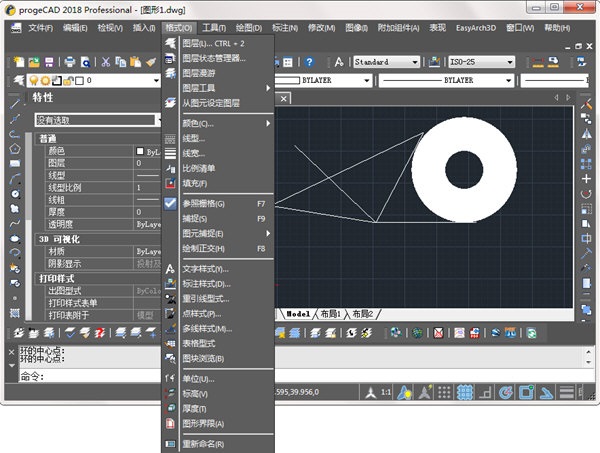Select the Line tool in left toolbar

[15, 103]
